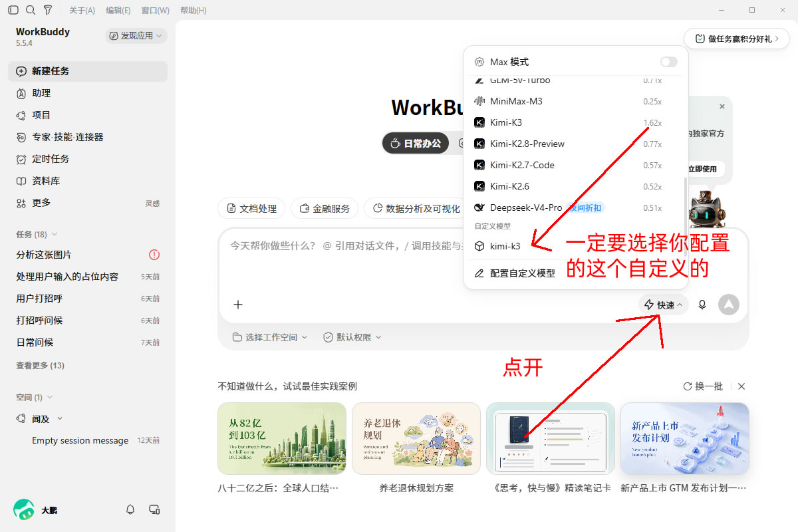The height and width of the screenshot is (532, 798).
Task: Open the 关于(A) menu
Action: pos(82,11)
